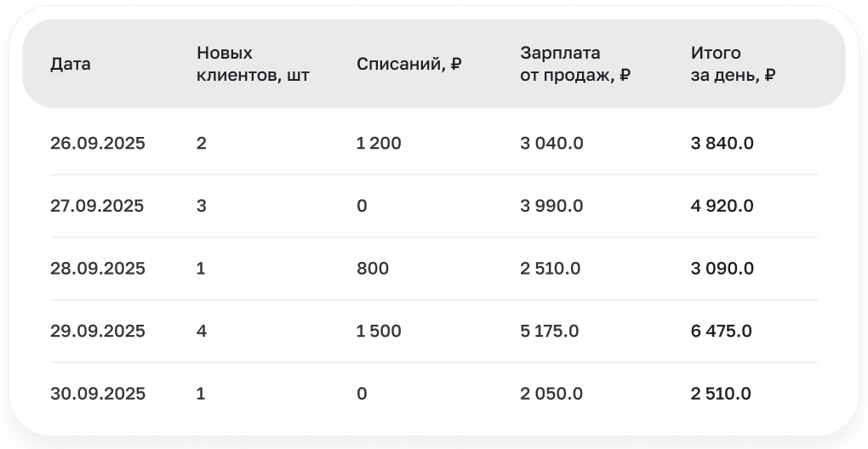Click the 3 040.0 salary value

tap(551, 143)
